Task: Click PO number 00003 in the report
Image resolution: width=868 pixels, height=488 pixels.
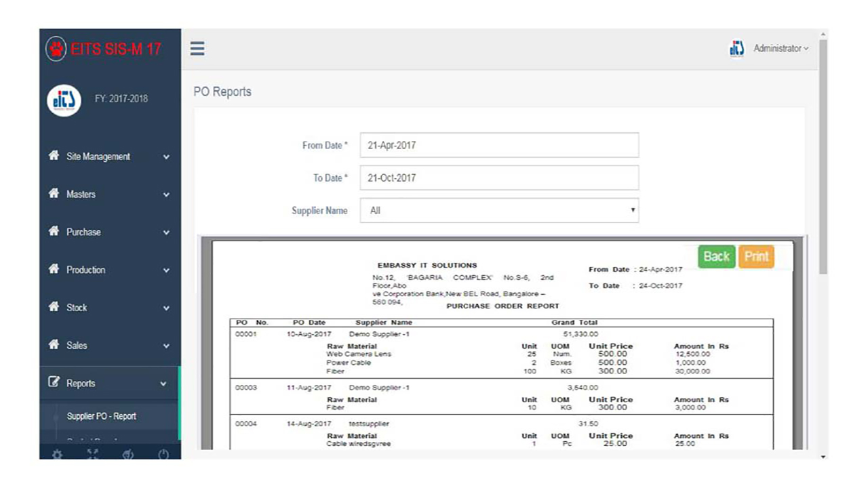Action: [x=245, y=388]
